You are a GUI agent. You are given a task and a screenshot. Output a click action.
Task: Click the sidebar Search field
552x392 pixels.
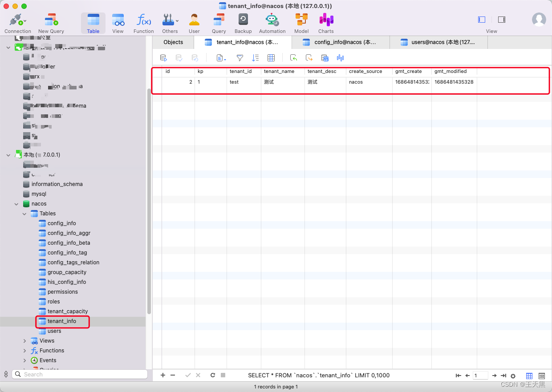(80, 374)
